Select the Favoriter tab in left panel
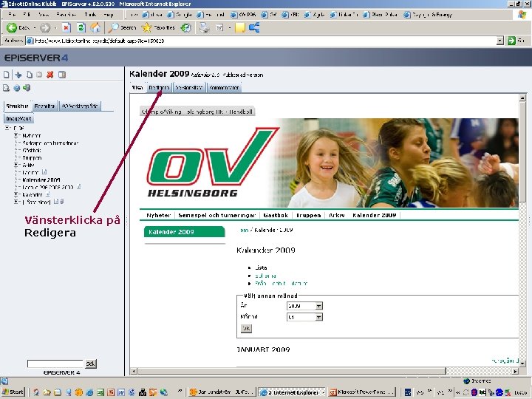This screenshot has height=399, width=532. pos(44,106)
